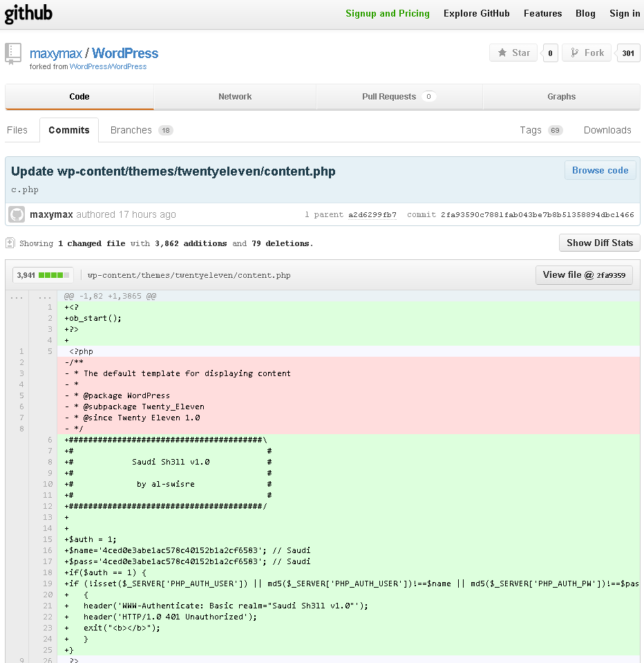Click the pull requests 0 counter
This screenshot has width=644, height=663.
pyautogui.click(x=428, y=96)
